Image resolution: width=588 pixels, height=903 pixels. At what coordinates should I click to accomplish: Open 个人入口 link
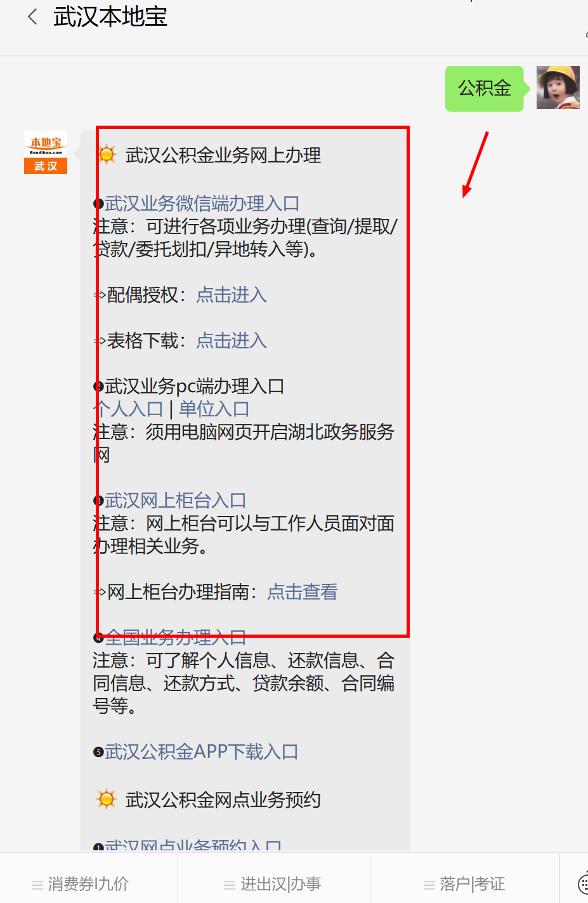pyautogui.click(x=128, y=409)
